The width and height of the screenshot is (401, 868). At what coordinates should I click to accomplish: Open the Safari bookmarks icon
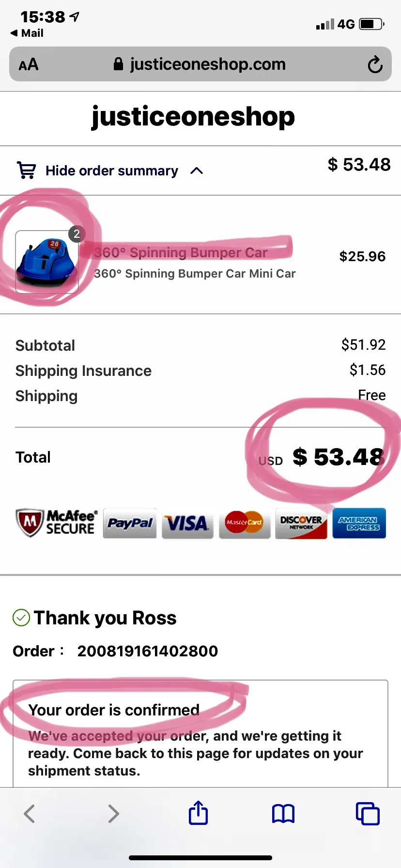coord(283,814)
